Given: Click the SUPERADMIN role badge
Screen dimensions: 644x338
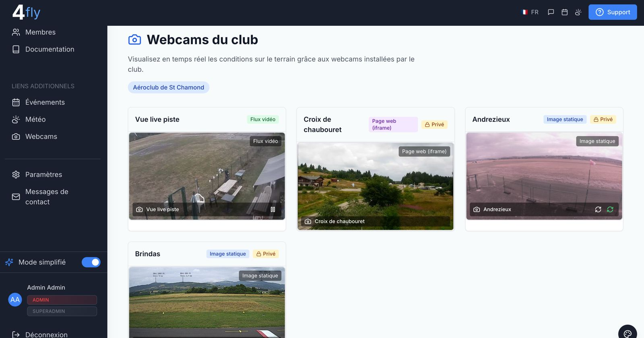Looking at the screenshot, I should (62, 311).
